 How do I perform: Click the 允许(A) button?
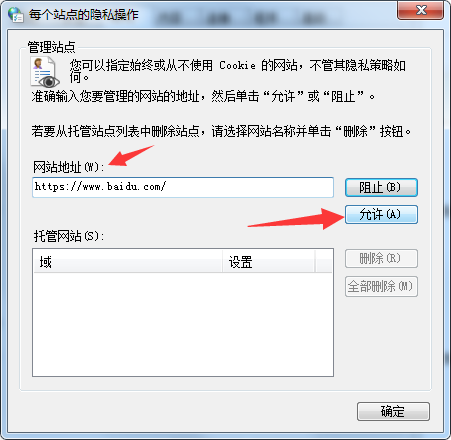381,214
